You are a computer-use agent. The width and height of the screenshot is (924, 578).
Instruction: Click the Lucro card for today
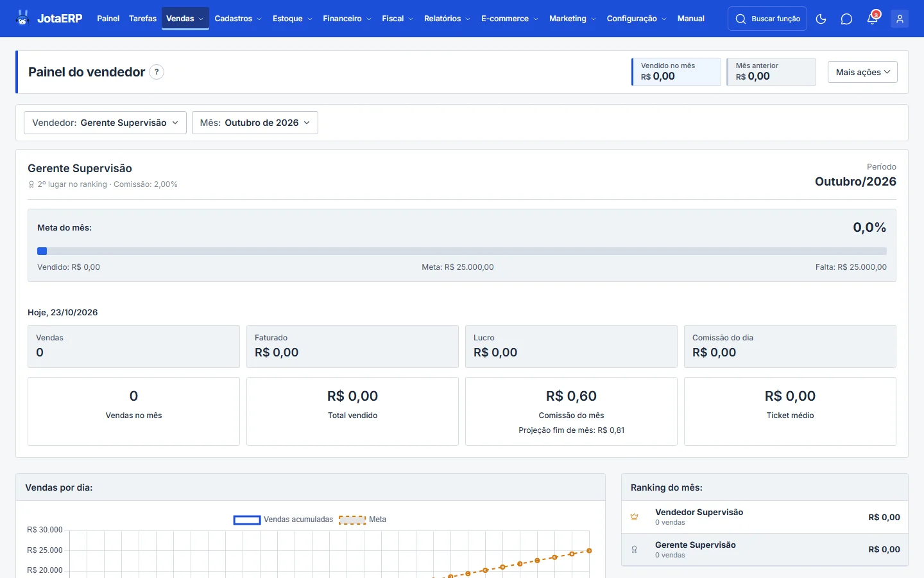point(571,346)
